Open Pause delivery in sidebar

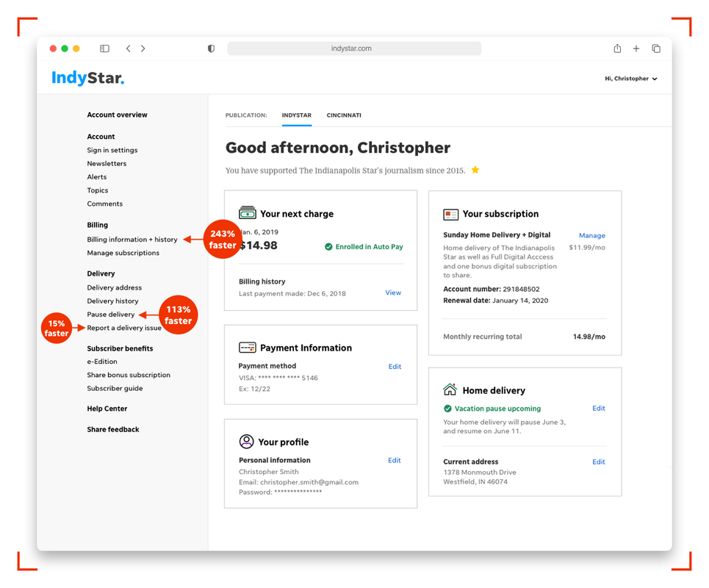(111, 315)
